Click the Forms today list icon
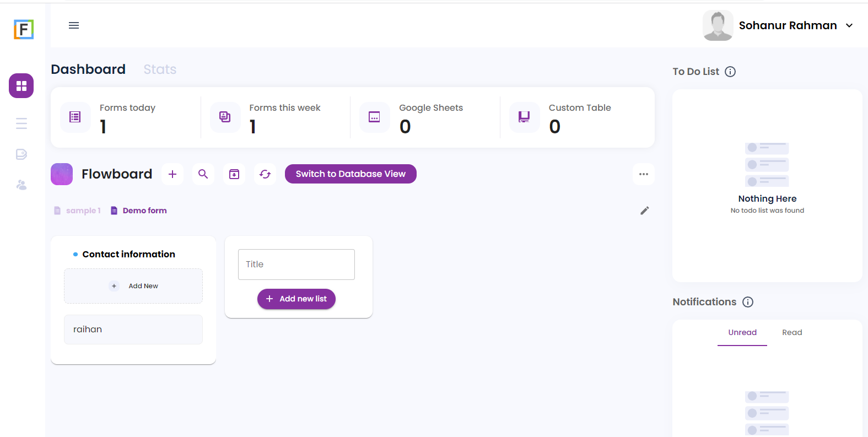Viewport: 868px width, 437px height. [x=76, y=117]
